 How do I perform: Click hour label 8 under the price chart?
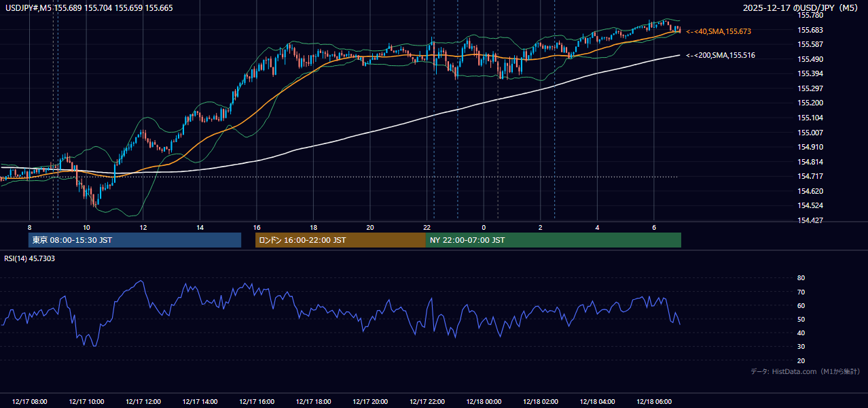[x=29, y=227]
